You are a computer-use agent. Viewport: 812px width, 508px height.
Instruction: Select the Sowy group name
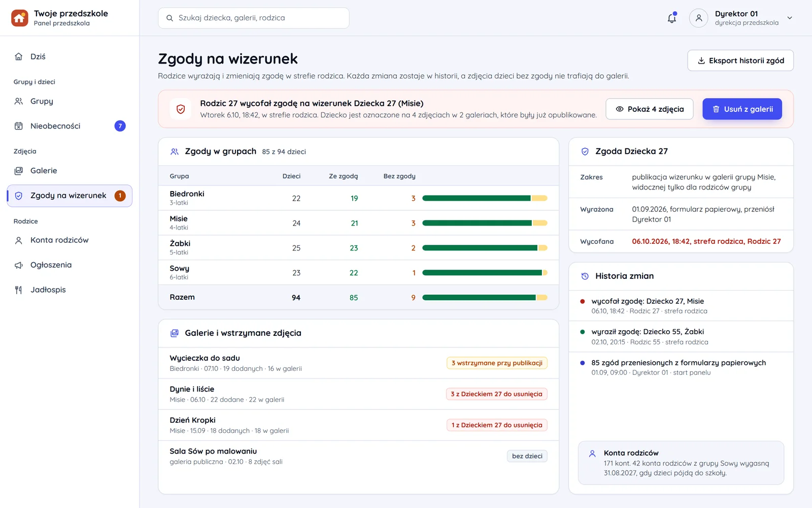[180, 268]
